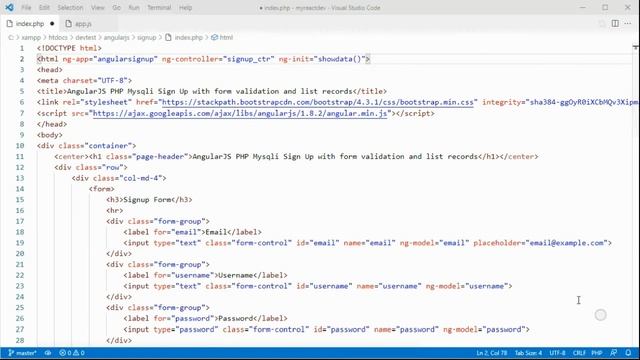Screen dimensions: 640x360
Task: Click the ng-app="angularsignup" attribute
Action: (x=110, y=59)
